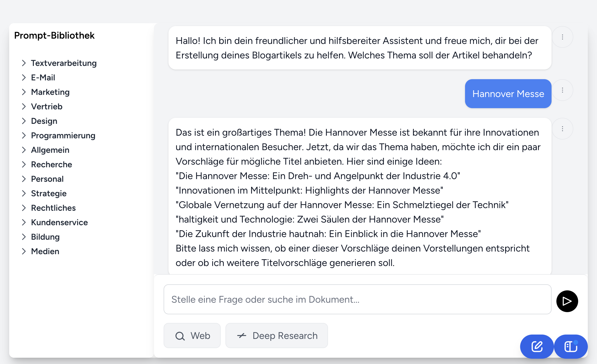Expand the Medien chevron
Image resolution: width=597 pixels, height=364 pixels.
click(24, 252)
